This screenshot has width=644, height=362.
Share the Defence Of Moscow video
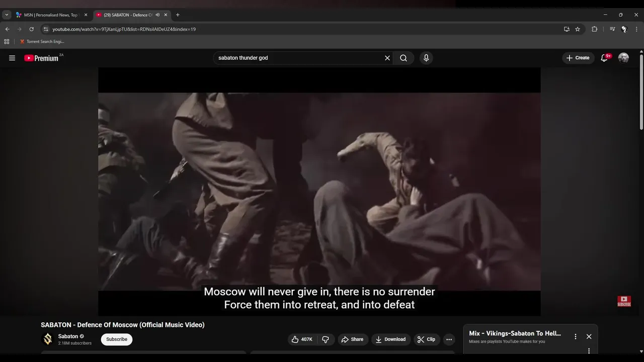[352, 339]
